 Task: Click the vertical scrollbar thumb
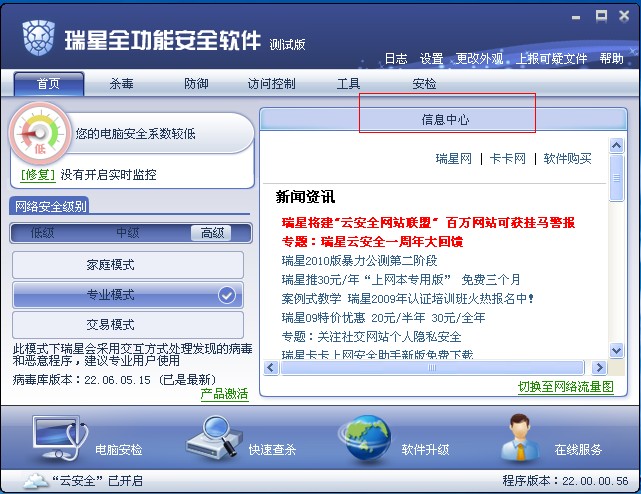(616, 178)
